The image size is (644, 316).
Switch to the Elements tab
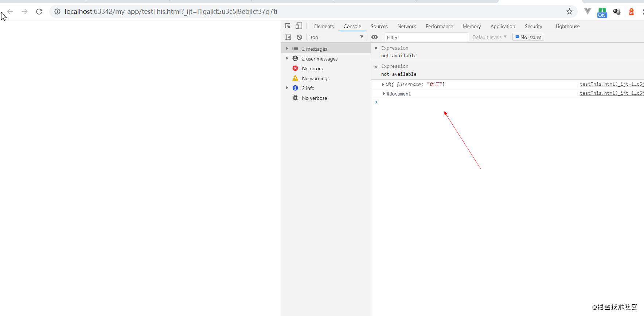(x=324, y=26)
